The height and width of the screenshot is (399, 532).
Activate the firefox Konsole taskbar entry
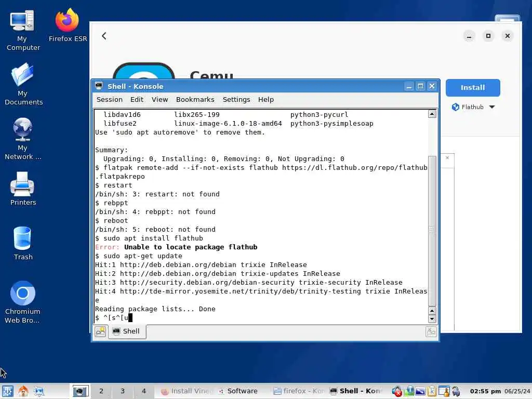click(x=299, y=391)
